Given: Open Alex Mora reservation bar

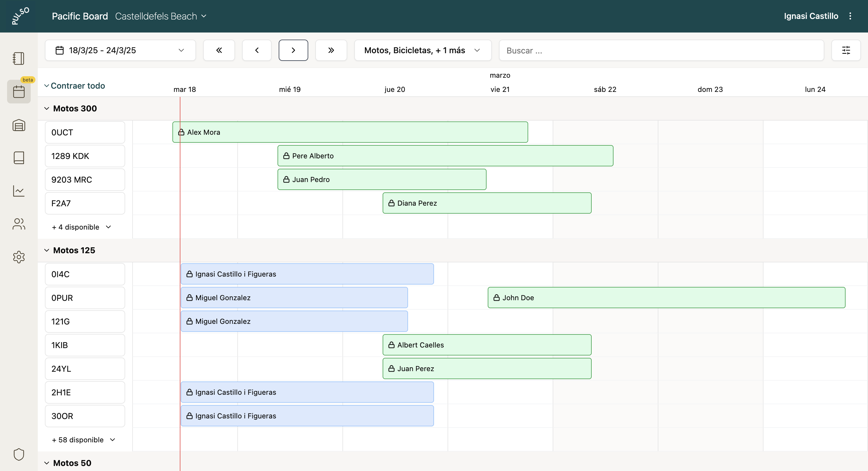Looking at the screenshot, I should click(350, 132).
